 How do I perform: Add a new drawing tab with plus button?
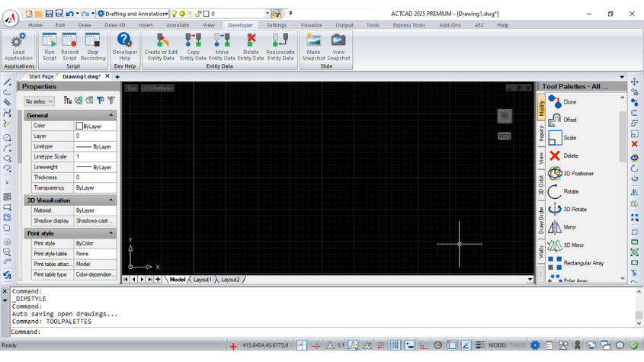(117, 77)
